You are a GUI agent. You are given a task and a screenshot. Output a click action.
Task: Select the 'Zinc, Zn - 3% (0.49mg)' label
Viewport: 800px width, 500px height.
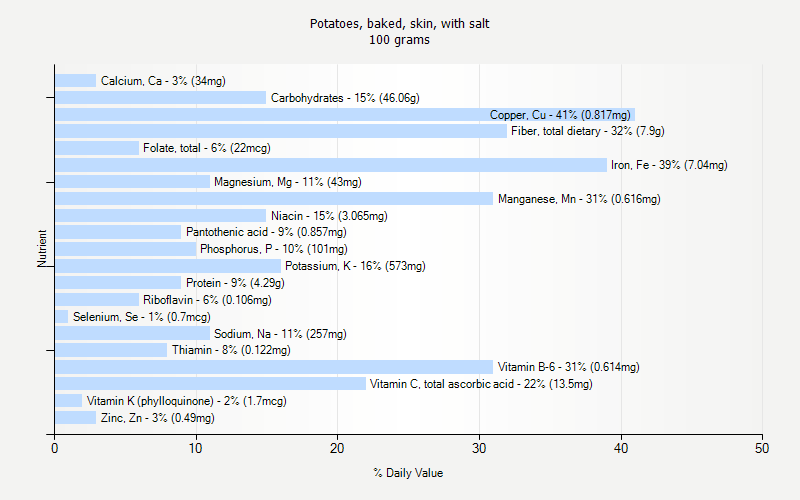tap(158, 417)
